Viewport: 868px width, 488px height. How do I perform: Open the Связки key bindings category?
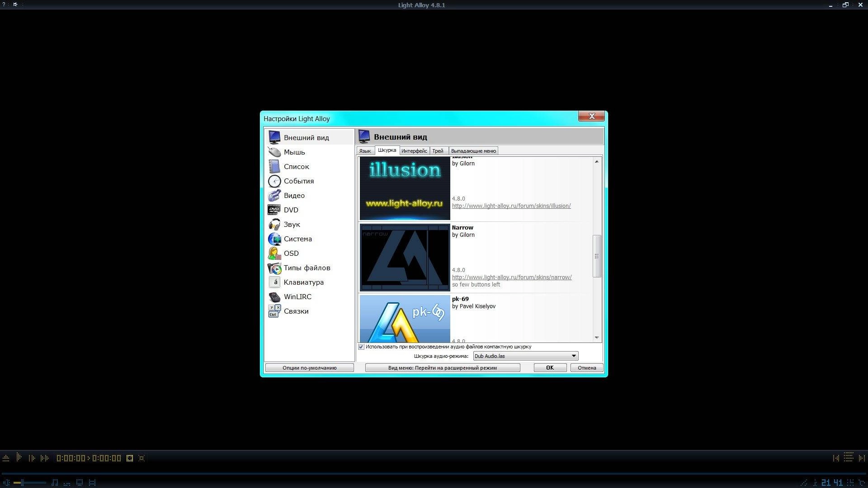click(309, 311)
